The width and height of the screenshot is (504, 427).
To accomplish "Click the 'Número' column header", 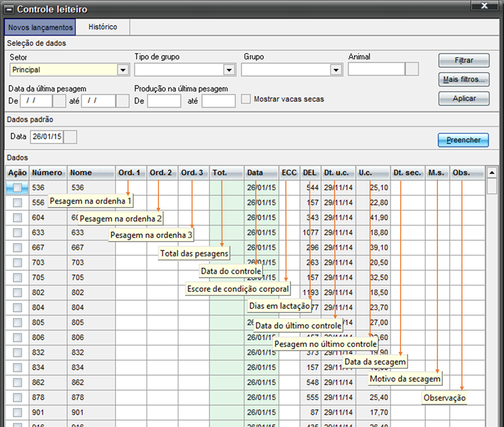I will point(48,173).
